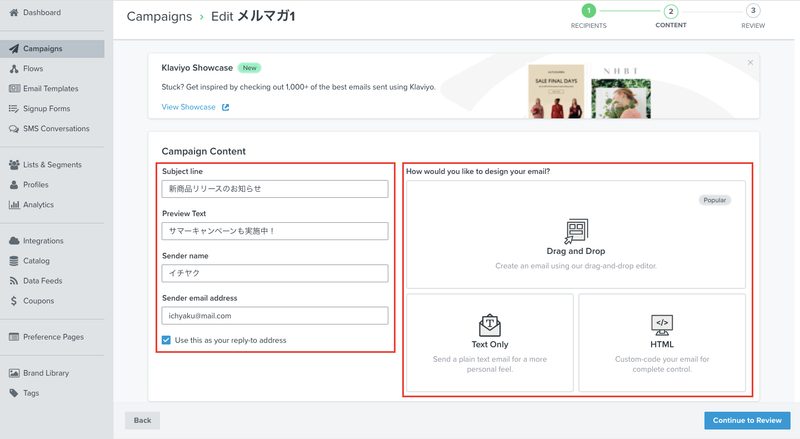Open Brand Library in the sidebar
Image resolution: width=800 pixels, height=439 pixels.
pyautogui.click(x=46, y=373)
